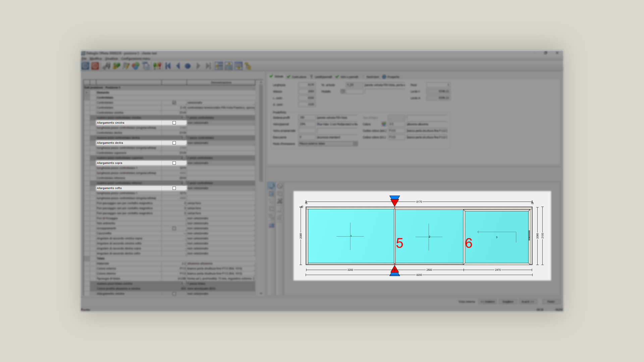Screen dimensions: 644x362
Task: Select the red-blue split marker above the drawing
Action: [x=394, y=201]
